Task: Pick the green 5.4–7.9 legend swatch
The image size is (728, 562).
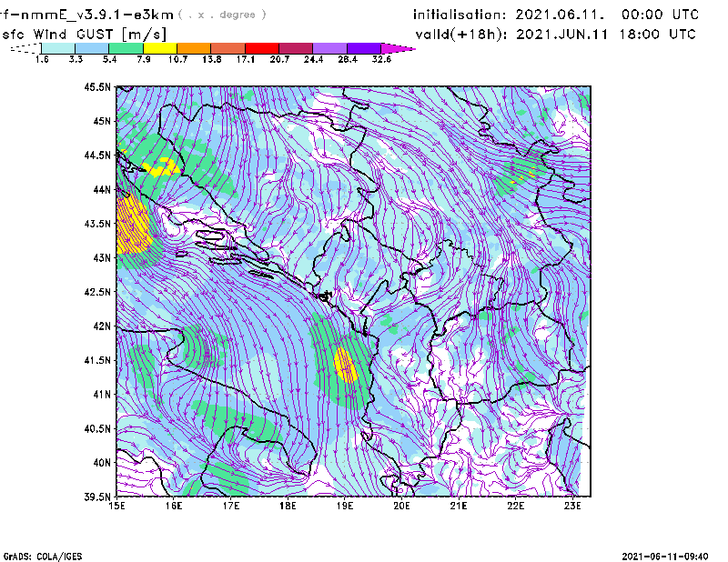Action: pyautogui.click(x=126, y=48)
